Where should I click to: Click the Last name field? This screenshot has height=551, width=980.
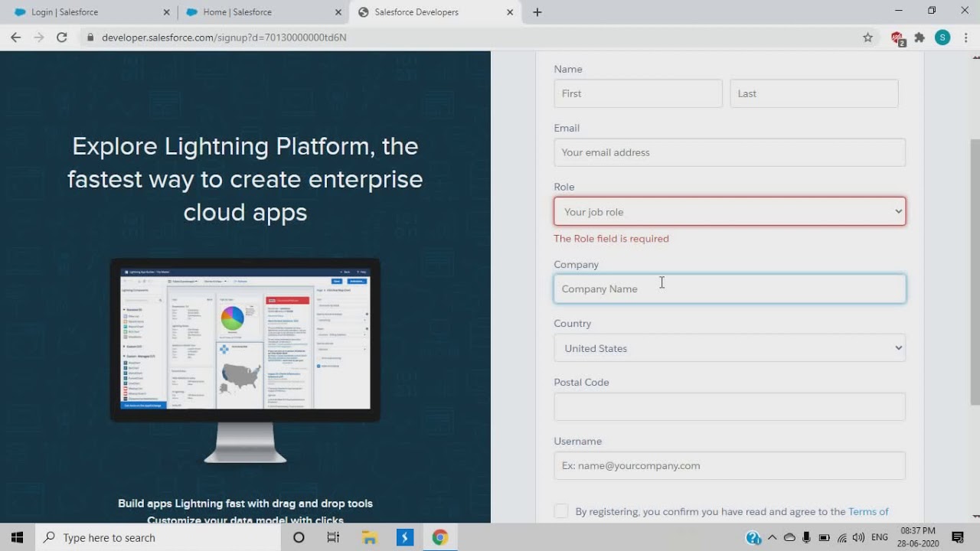(x=814, y=93)
